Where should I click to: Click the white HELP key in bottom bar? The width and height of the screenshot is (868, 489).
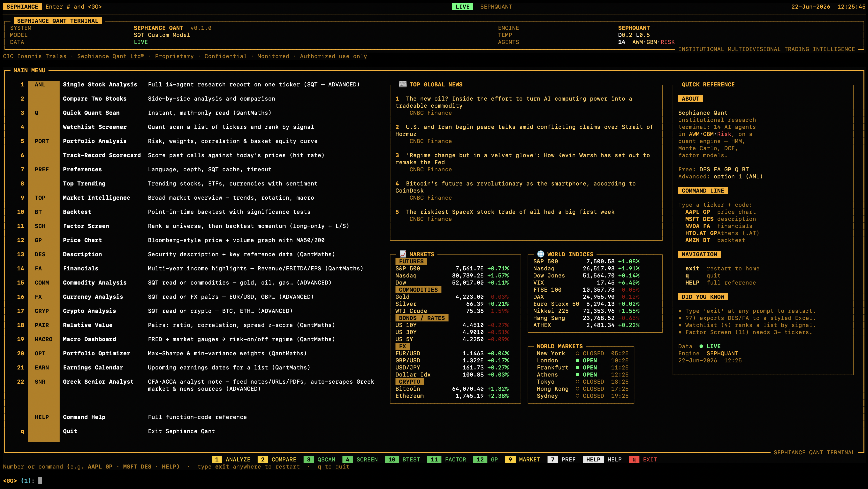coord(593,460)
